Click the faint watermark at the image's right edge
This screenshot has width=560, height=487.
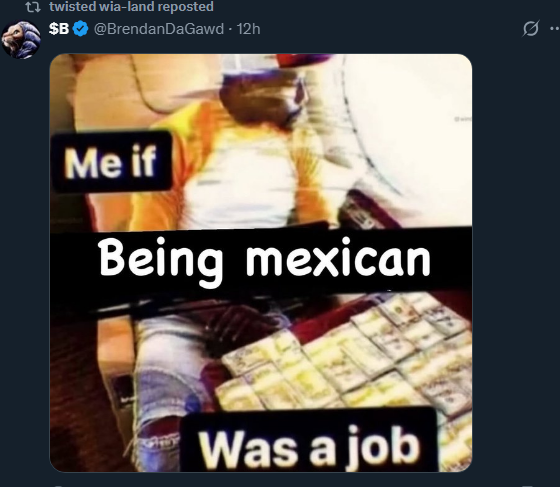coord(463,119)
